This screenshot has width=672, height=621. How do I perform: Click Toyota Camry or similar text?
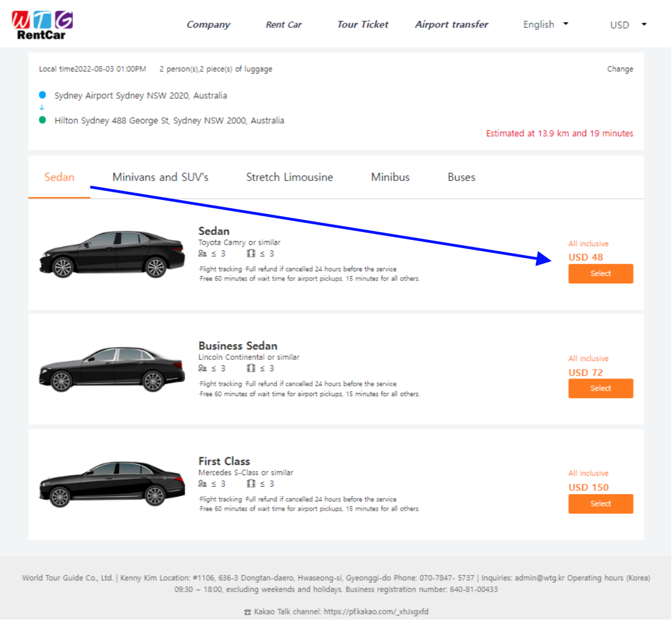point(239,243)
